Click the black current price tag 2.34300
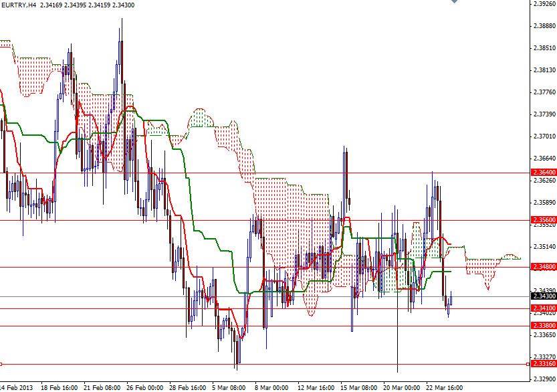The width and height of the screenshot is (557, 392). point(541,294)
